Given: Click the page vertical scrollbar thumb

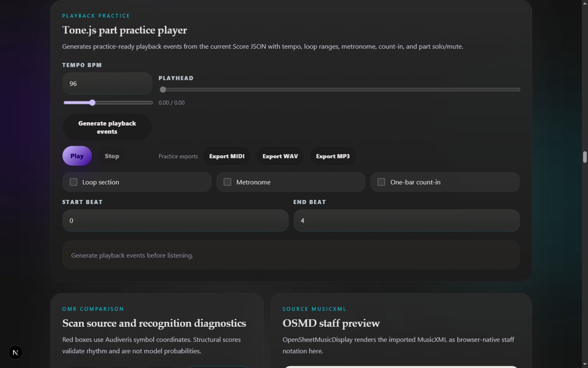Looking at the screenshot, I should tap(585, 157).
